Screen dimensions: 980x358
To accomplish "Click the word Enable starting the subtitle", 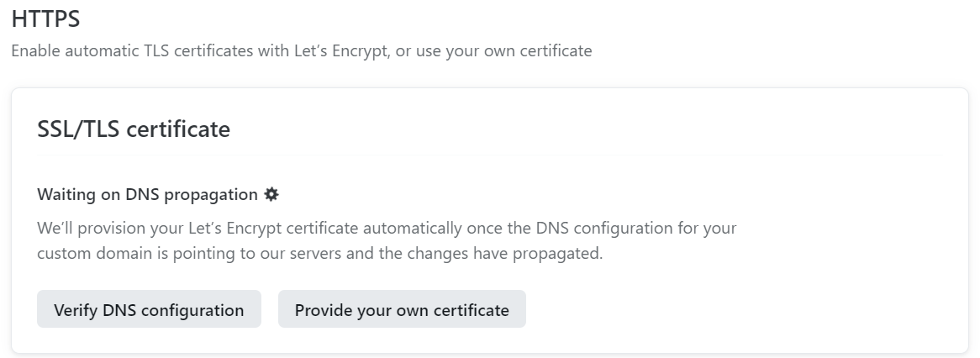I will tap(33, 50).
